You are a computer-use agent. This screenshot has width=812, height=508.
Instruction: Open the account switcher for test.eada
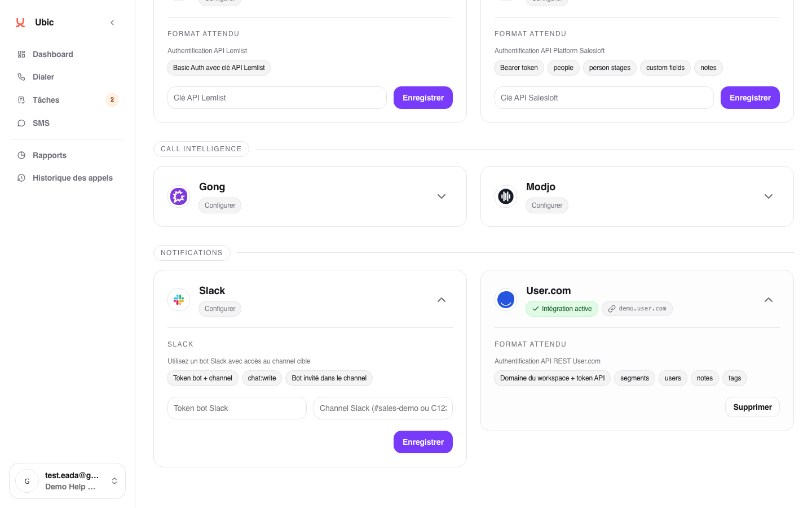coord(67,481)
